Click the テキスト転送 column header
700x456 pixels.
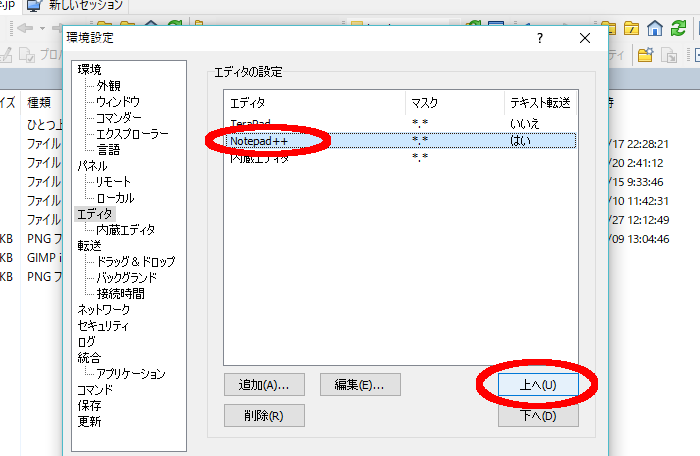(x=541, y=103)
